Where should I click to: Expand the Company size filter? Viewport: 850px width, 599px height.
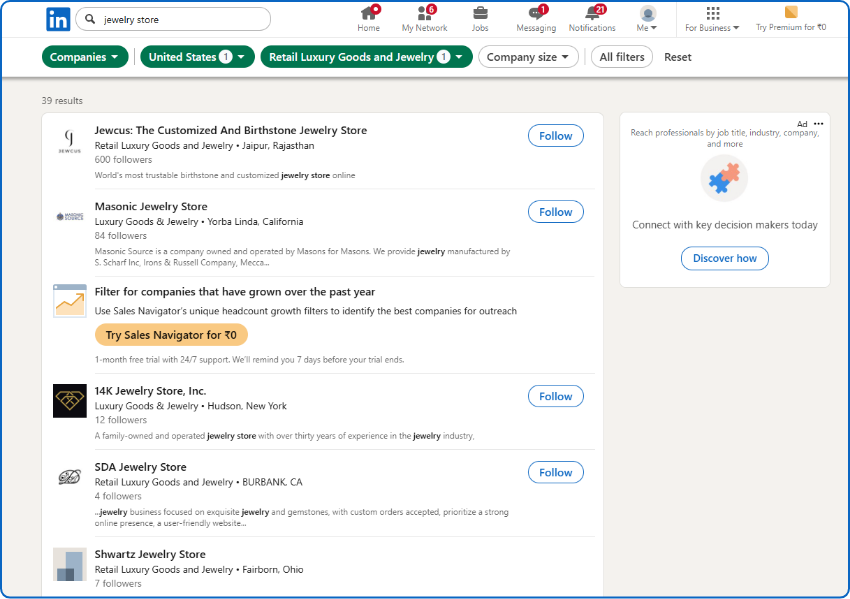pyautogui.click(x=528, y=57)
